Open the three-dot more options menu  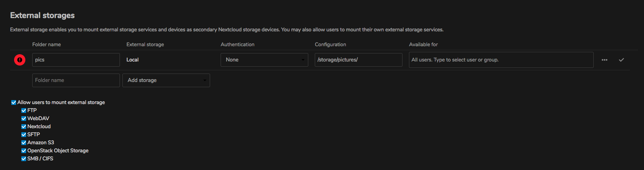[604, 60]
